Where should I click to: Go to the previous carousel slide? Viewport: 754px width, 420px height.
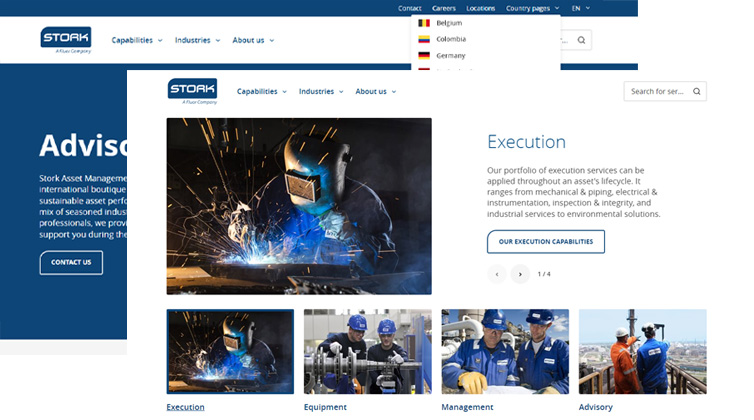tap(497, 274)
